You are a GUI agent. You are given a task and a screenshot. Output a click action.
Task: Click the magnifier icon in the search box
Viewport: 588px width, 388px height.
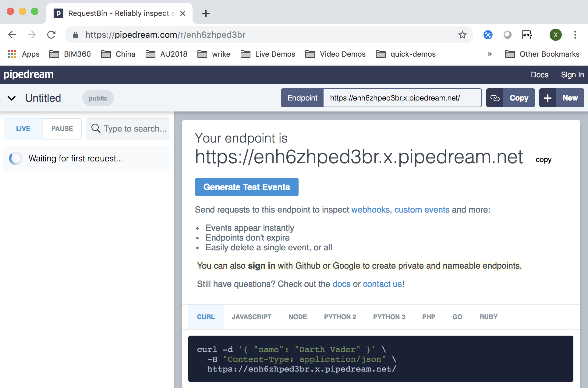click(x=96, y=128)
